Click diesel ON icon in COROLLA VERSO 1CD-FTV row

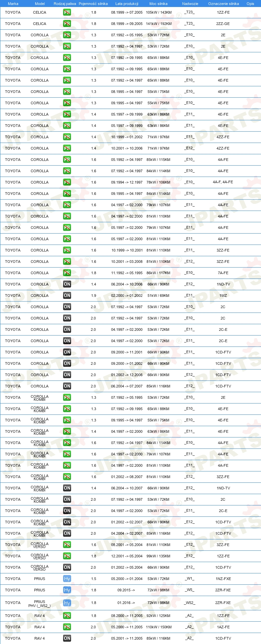(67, 567)
